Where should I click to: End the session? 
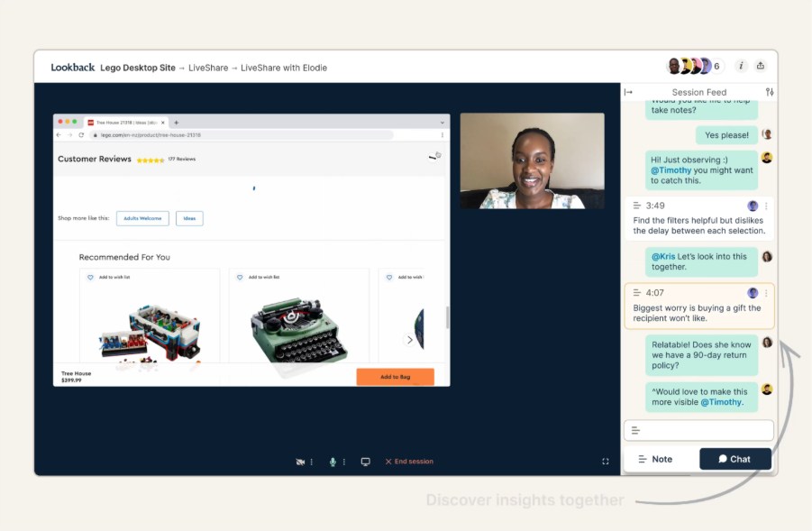[x=409, y=462]
